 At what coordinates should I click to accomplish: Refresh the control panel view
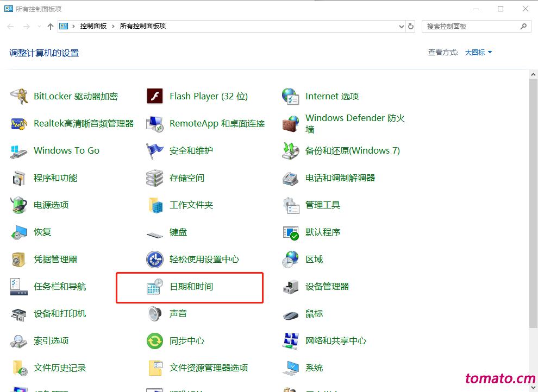[411, 27]
